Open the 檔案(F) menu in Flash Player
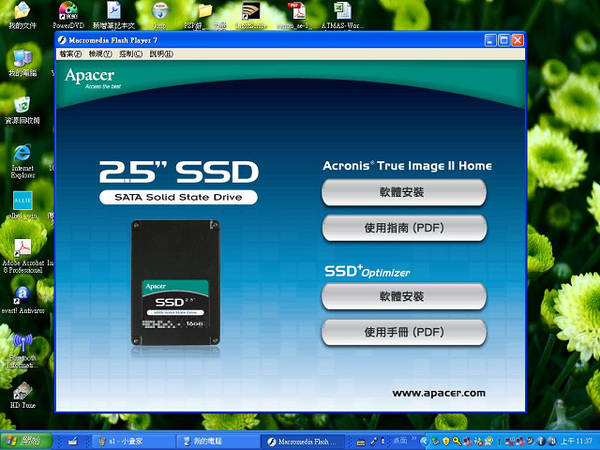 [x=70, y=54]
